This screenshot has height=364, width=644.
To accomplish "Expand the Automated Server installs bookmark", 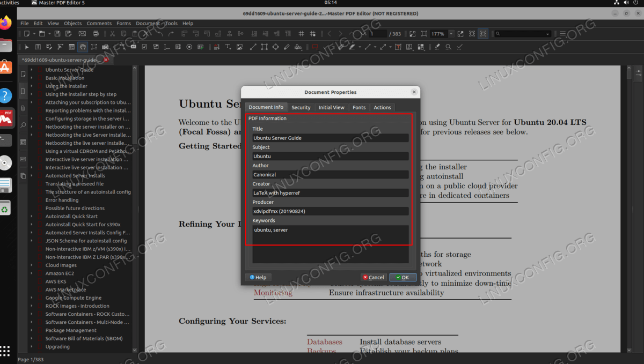I will (32, 175).
